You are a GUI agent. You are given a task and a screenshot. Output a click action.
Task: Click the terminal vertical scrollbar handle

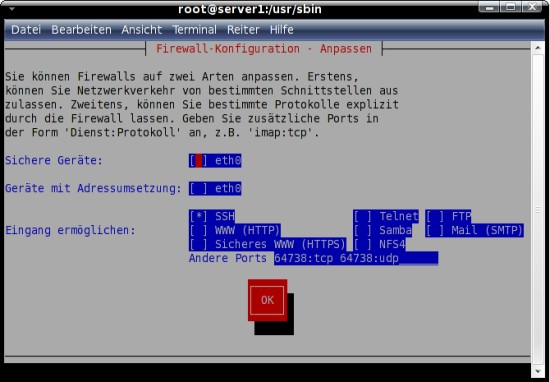click(x=538, y=209)
